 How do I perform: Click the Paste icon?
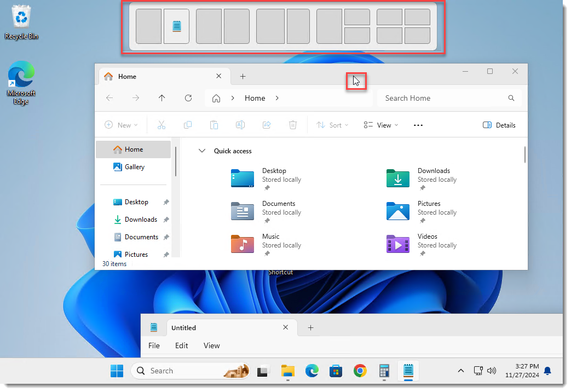click(214, 125)
